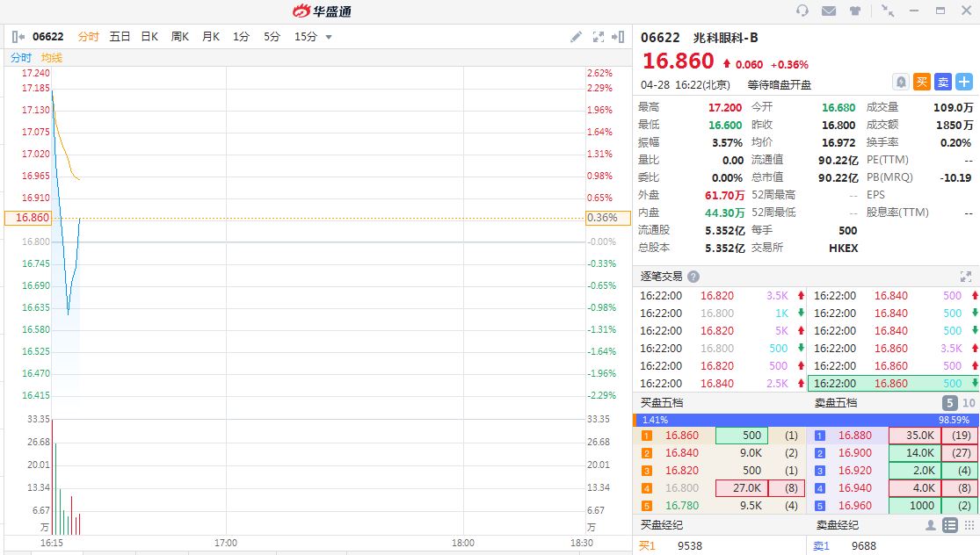This screenshot has width=980, height=555.
Task: Collapse the left panel beside code 06622
Action: pos(18,37)
